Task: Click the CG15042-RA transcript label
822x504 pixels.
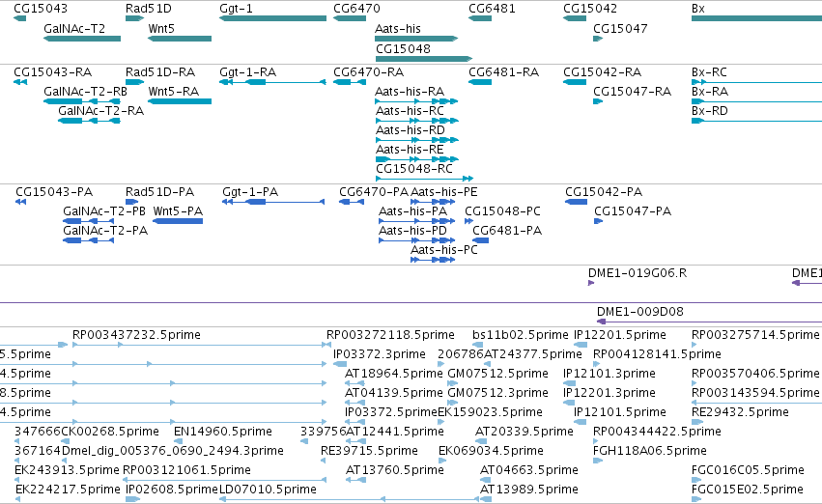Action: pyautogui.click(x=603, y=71)
